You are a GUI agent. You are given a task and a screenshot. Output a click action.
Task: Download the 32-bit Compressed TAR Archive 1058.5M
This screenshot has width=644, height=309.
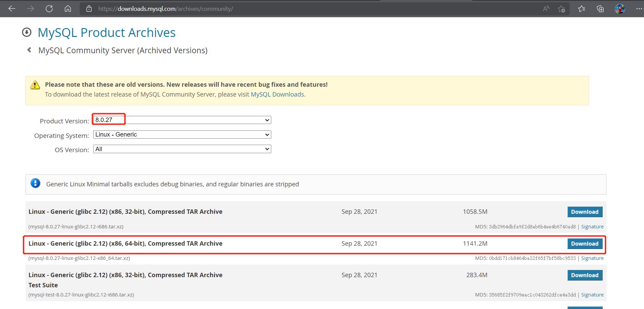pyautogui.click(x=585, y=212)
